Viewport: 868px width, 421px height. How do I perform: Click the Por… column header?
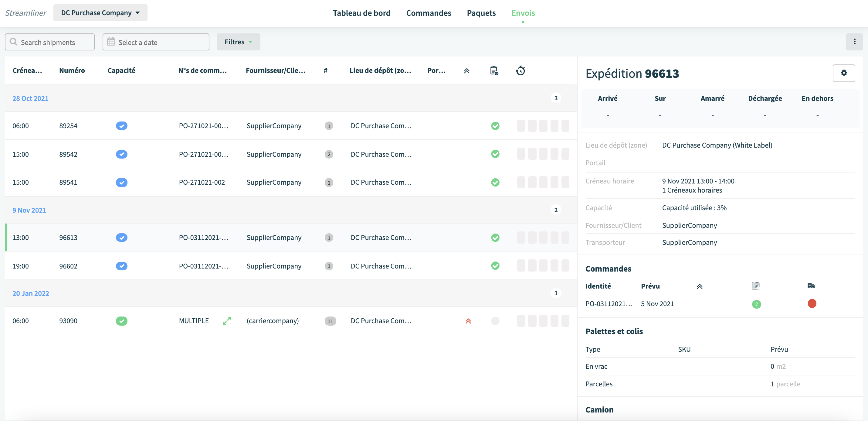pos(436,70)
